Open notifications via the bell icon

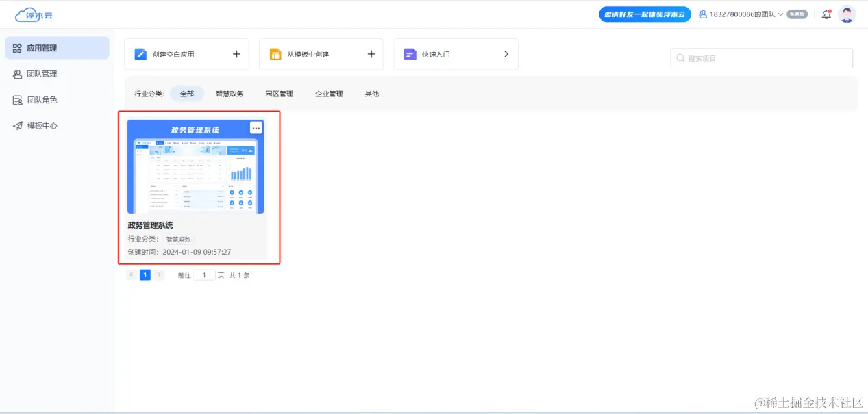[826, 14]
